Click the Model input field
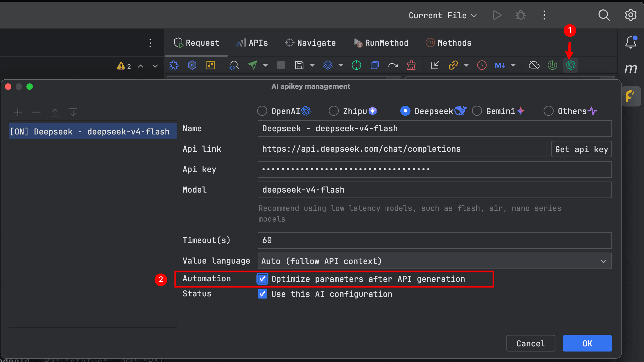 point(435,190)
